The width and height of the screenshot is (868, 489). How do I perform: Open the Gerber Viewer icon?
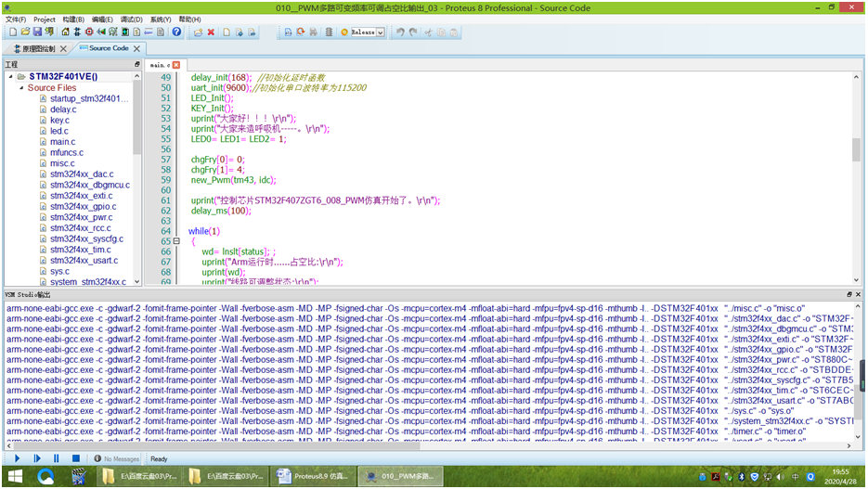[x=113, y=32]
